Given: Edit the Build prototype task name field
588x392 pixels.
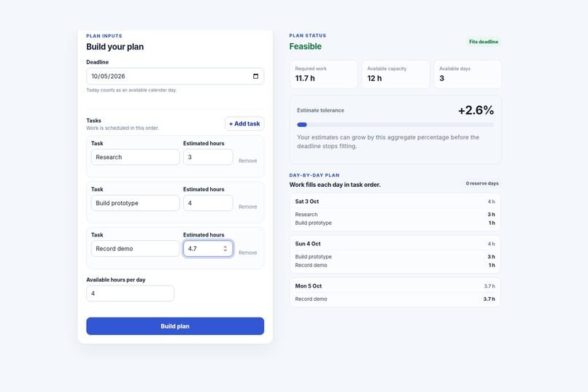Looking at the screenshot, I should point(136,203).
